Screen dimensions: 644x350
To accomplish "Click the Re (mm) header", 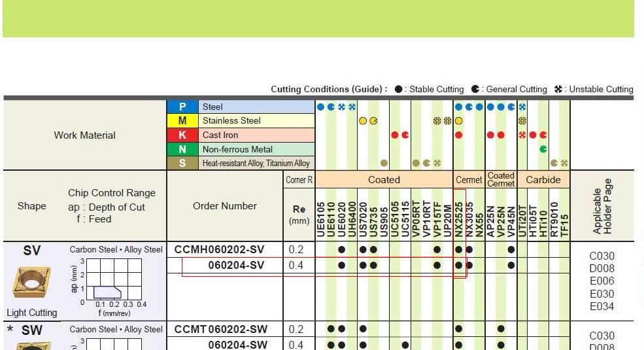I will [x=299, y=215].
